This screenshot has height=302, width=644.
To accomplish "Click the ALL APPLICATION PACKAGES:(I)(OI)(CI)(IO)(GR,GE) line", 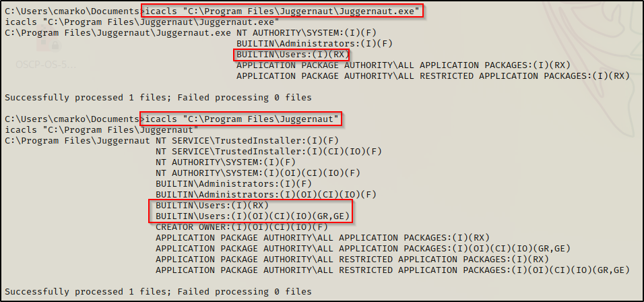I will click(x=364, y=248).
